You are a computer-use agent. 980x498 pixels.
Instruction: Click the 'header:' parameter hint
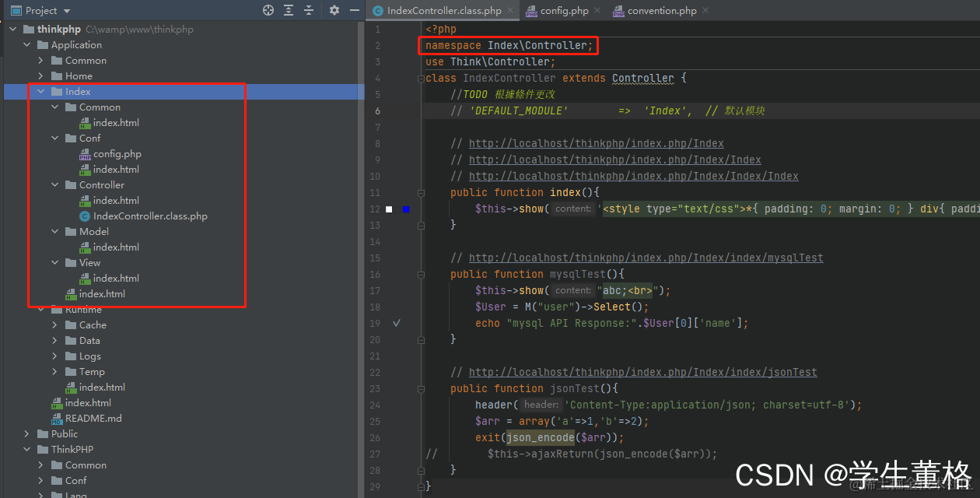[541, 405]
